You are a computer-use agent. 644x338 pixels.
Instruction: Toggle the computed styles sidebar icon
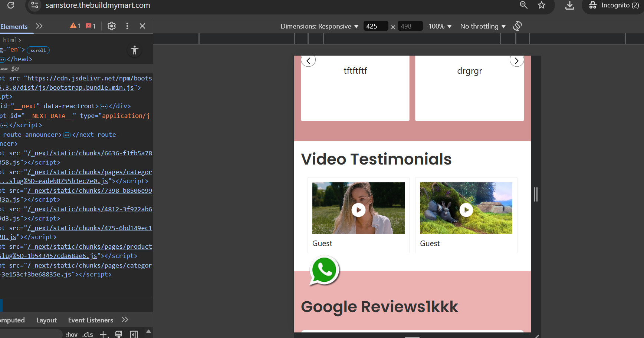click(x=134, y=334)
